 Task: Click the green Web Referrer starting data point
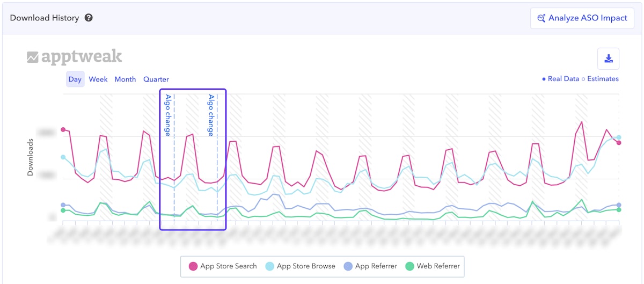pos(63,210)
